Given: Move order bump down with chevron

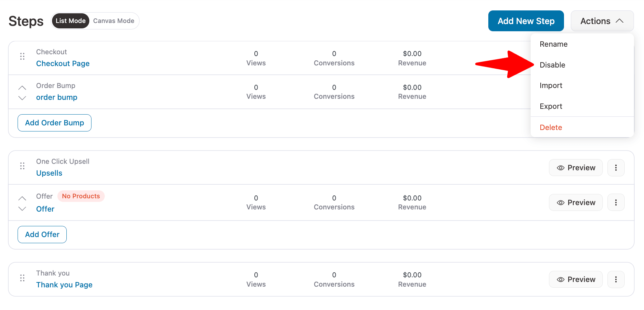Looking at the screenshot, I should pos(22,98).
